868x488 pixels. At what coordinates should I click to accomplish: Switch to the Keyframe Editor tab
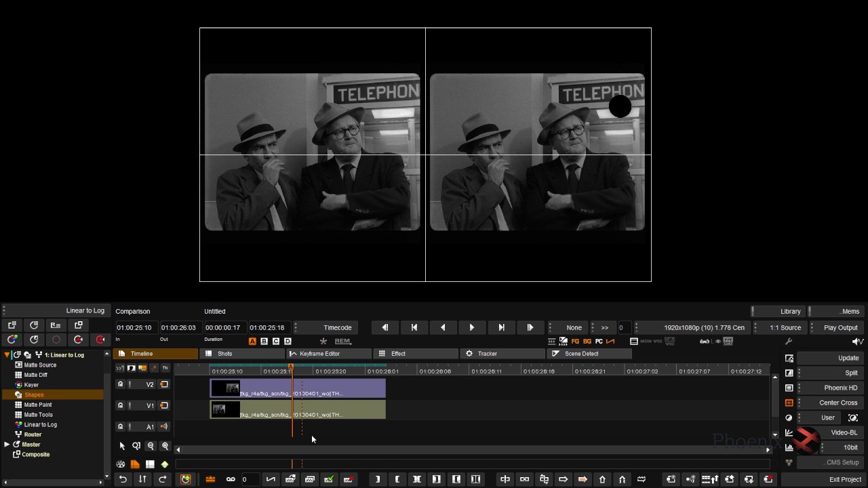[x=329, y=354]
